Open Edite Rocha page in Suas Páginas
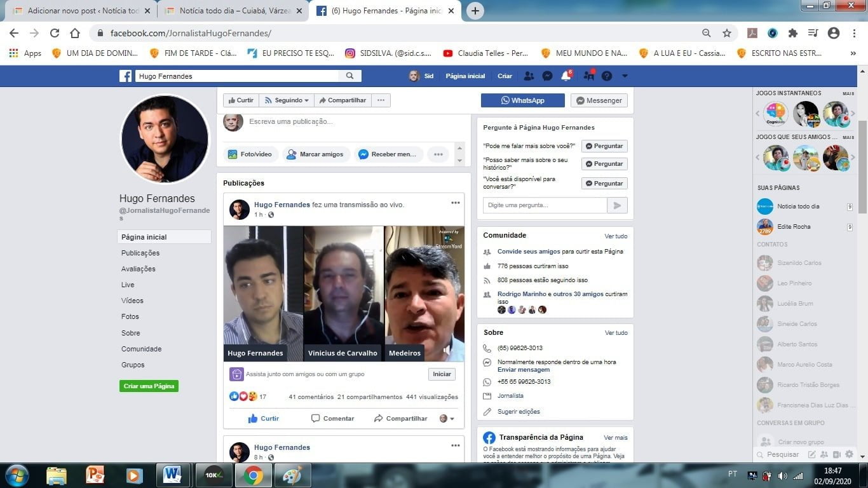The image size is (868, 488). (x=794, y=227)
